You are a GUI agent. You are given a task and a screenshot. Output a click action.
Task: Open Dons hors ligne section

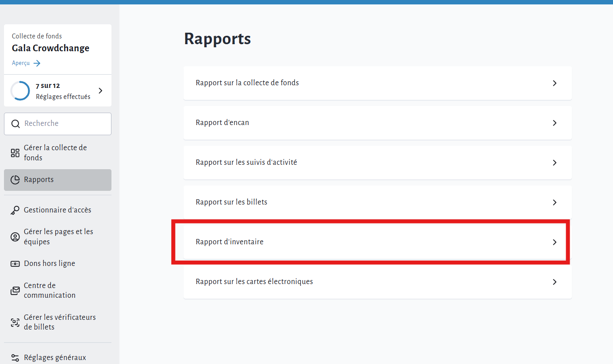pyautogui.click(x=57, y=264)
